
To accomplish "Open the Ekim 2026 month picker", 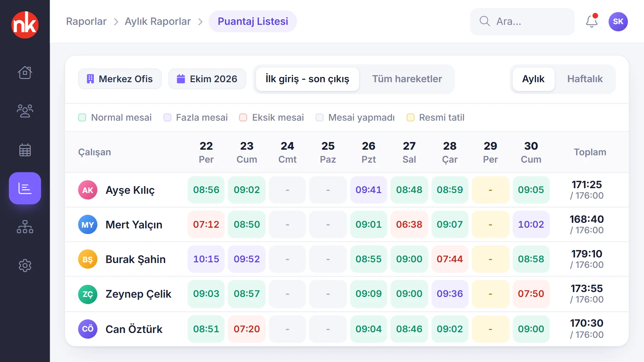I will (207, 79).
